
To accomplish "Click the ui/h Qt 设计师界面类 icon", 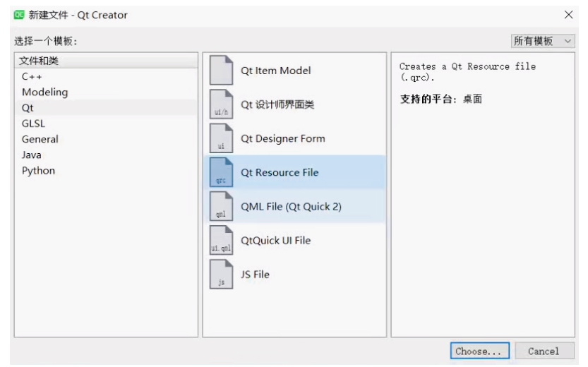I will point(221,104).
